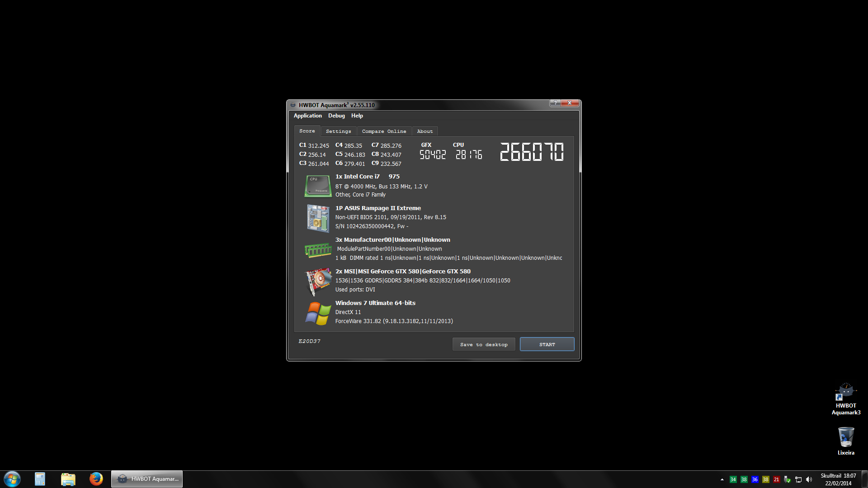Open the Application menu

point(307,116)
